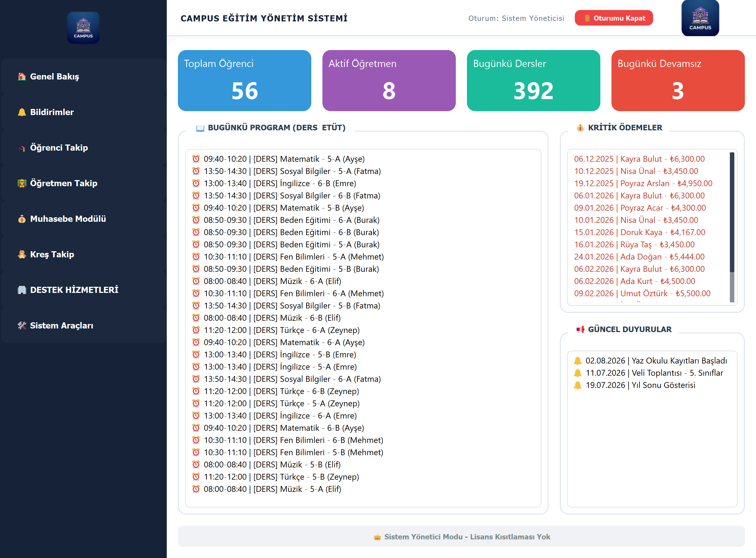The height and width of the screenshot is (558, 756).
Task: Select Kreş Takip in the sidebar
Action: [x=83, y=254]
